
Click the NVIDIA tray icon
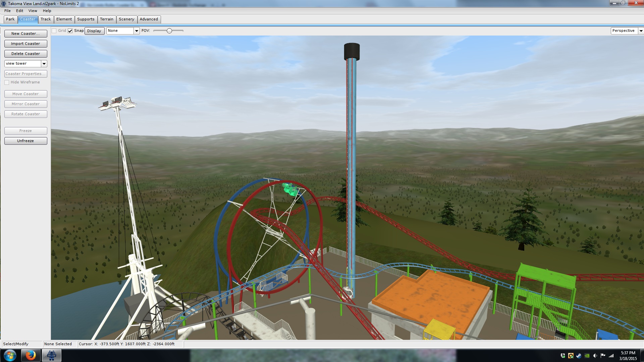587,356
